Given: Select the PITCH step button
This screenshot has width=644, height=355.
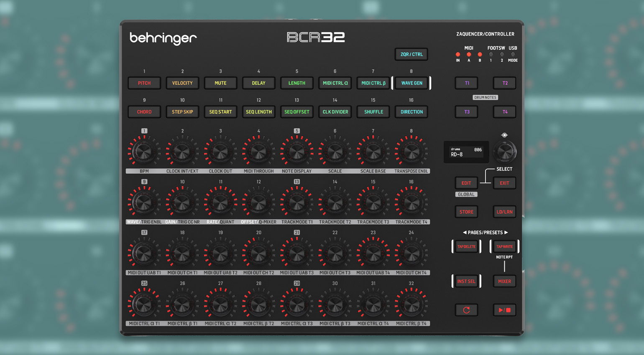Looking at the screenshot, I should click(x=144, y=83).
